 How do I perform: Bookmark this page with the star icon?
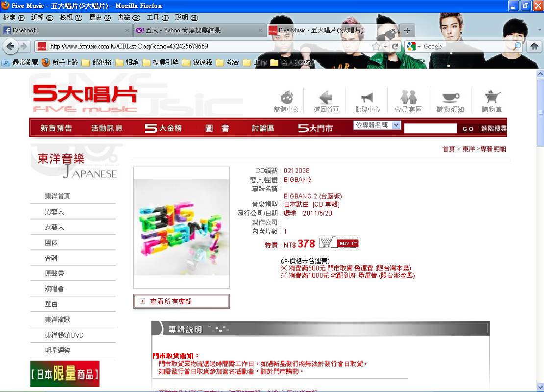coord(376,46)
